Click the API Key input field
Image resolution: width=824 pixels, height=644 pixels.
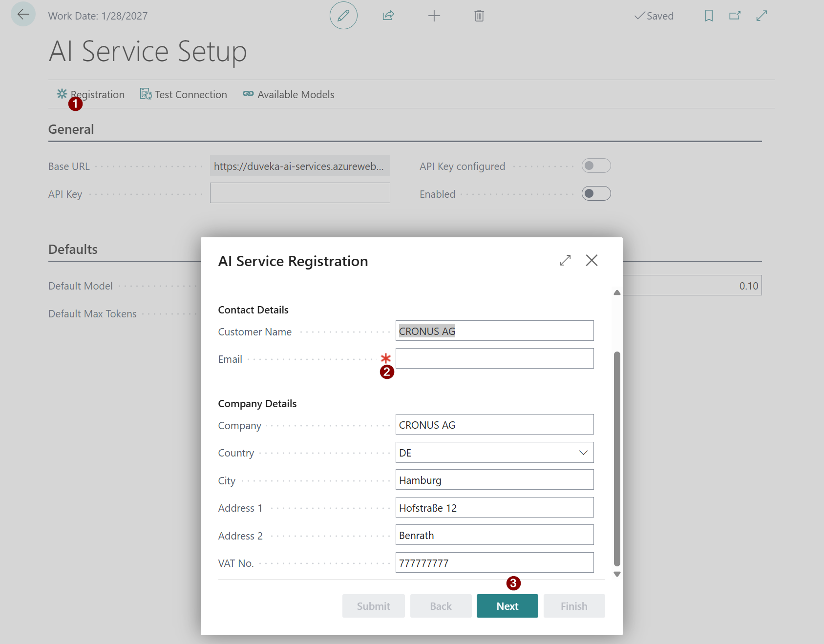coord(300,193)
